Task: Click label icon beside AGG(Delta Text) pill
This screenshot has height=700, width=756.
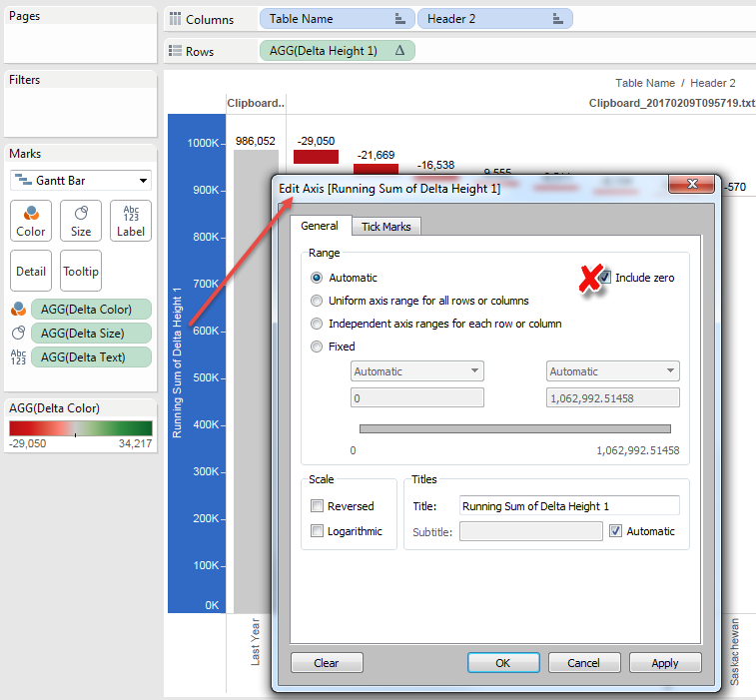Action: point(18,357)
